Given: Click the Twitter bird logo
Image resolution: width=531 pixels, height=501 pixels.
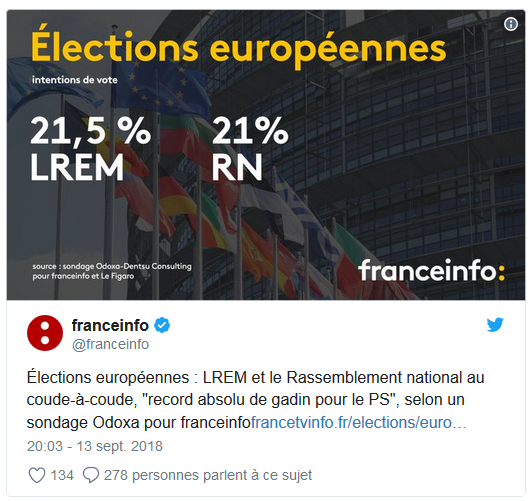Looking at the screenshot, I should (495, 325).
